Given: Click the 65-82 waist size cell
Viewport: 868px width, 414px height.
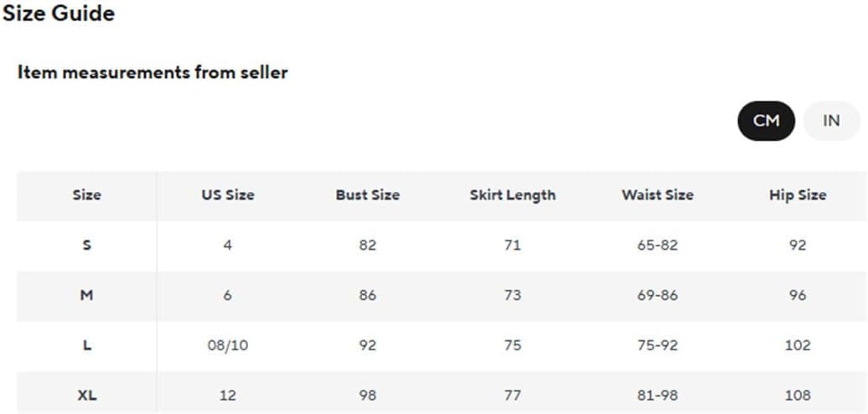Looking at the screenshot, I should pos(657,246).
